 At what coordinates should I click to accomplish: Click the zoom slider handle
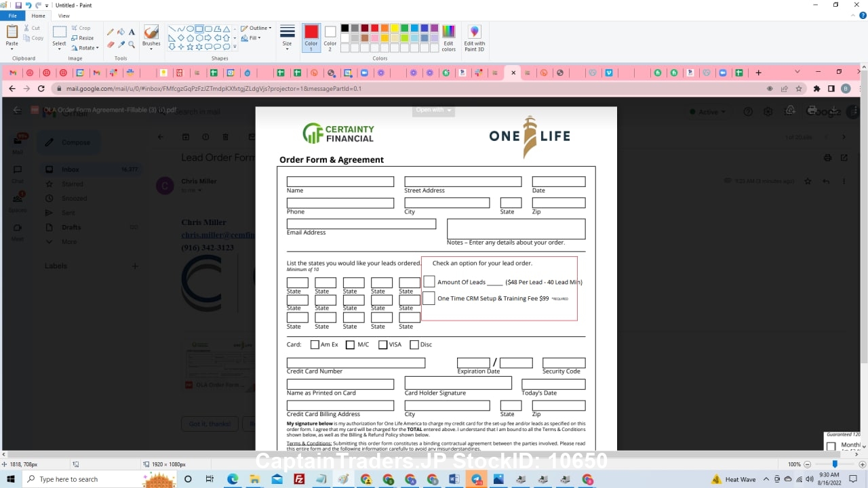click(835, 464)
